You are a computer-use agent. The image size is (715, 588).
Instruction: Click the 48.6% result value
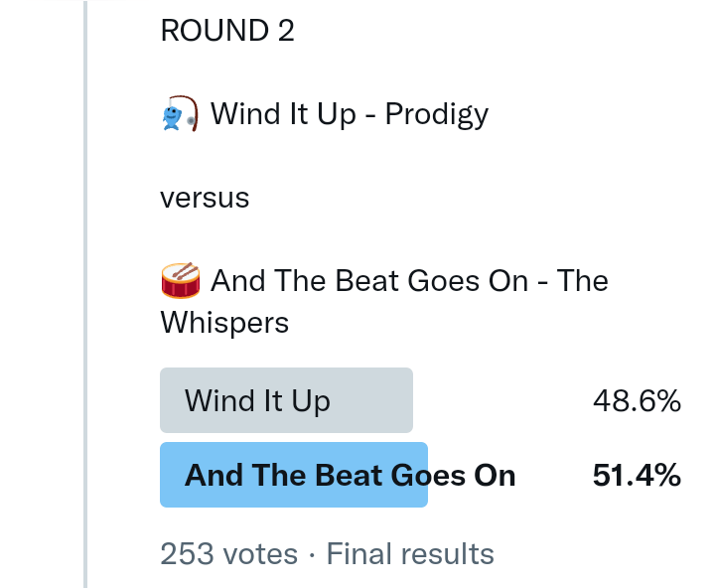point(637,400)
